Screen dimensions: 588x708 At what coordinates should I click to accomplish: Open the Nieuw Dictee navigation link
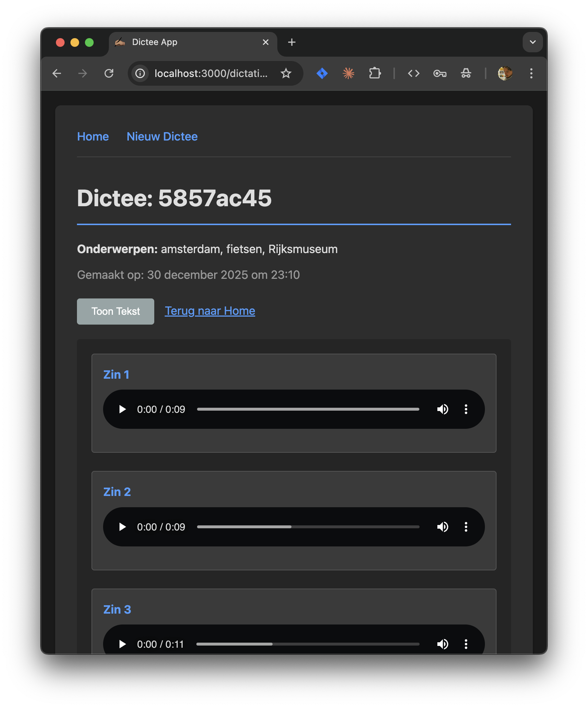[x=162, y=137]
